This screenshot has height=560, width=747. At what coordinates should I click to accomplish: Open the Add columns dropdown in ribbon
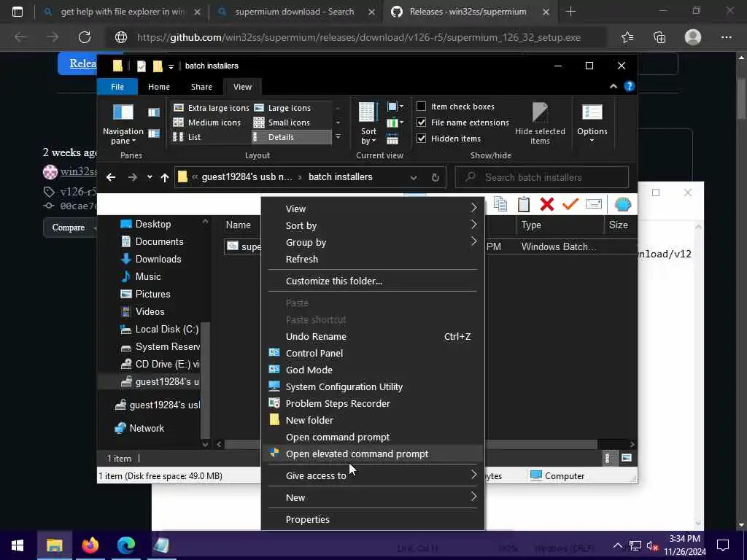tap(395, 122)
